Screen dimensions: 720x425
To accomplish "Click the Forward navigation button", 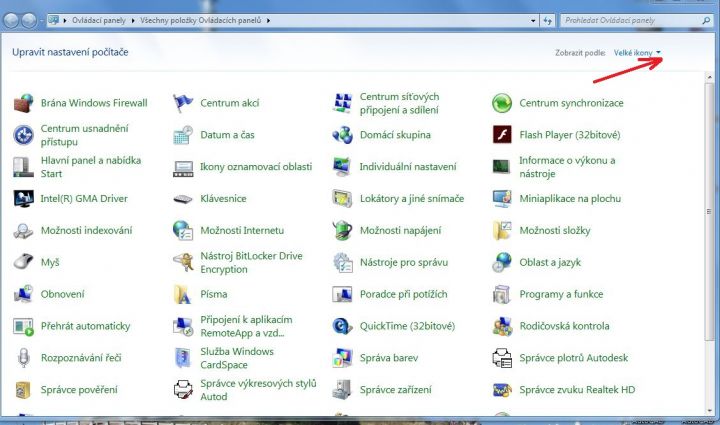I will tap(29, 21).
